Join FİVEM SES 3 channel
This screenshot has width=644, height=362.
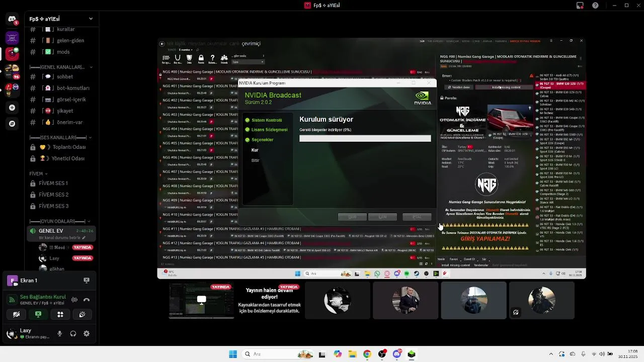(61, 206)
